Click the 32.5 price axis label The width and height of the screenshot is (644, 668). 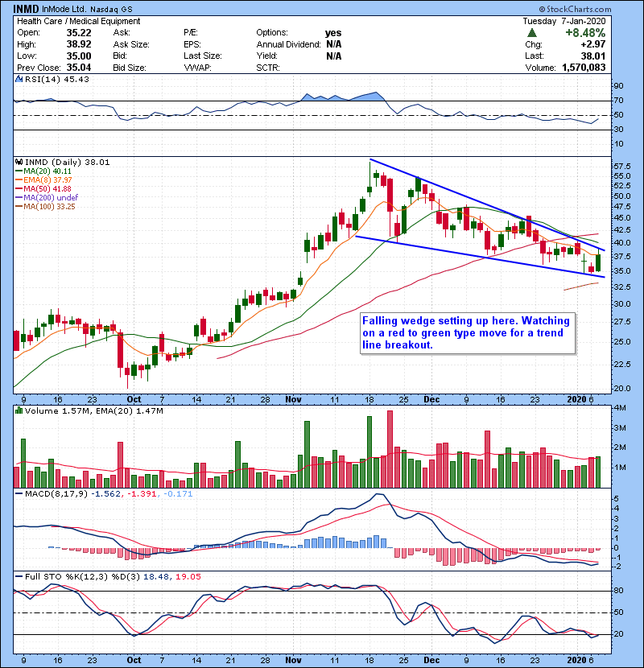[622, 287]
